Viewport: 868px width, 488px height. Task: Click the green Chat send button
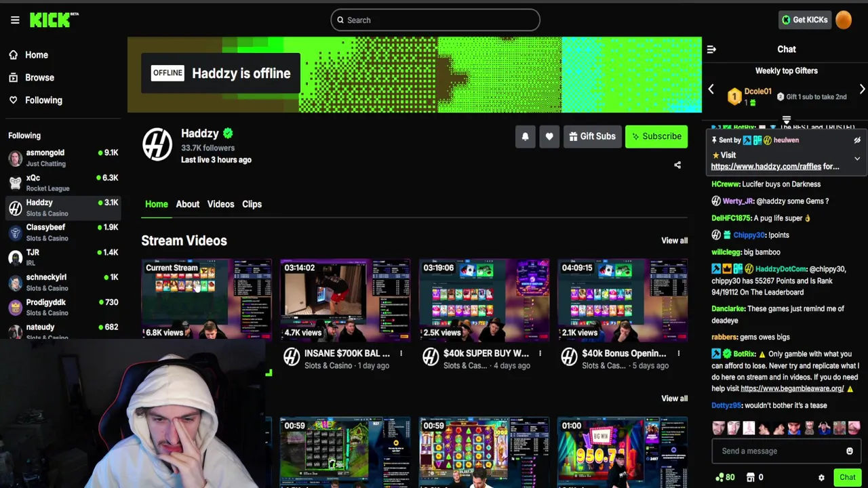tap(848, 477)
